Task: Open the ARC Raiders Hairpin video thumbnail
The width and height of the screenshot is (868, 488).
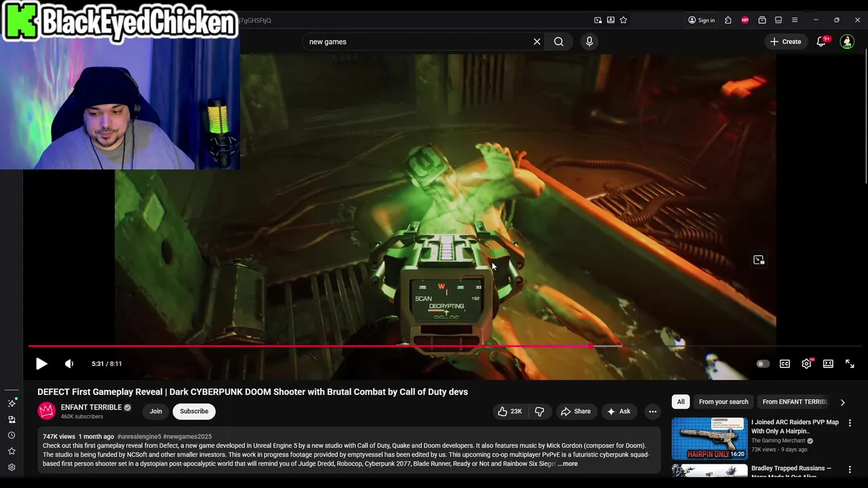Action: click(x=709, y=439)
